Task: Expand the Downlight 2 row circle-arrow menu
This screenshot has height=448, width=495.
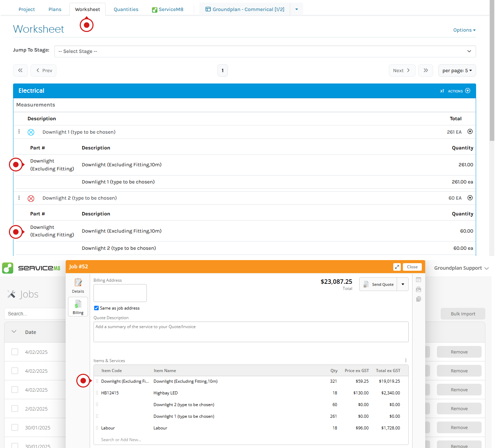Action: (470, 198)
